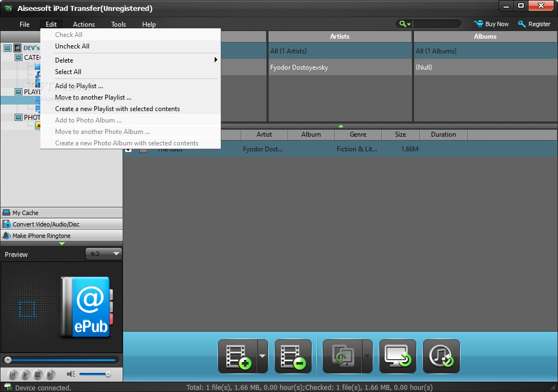
Task: Select Fyodor Dostoyevsky in Artists list
Action: [x=340, y=67]
